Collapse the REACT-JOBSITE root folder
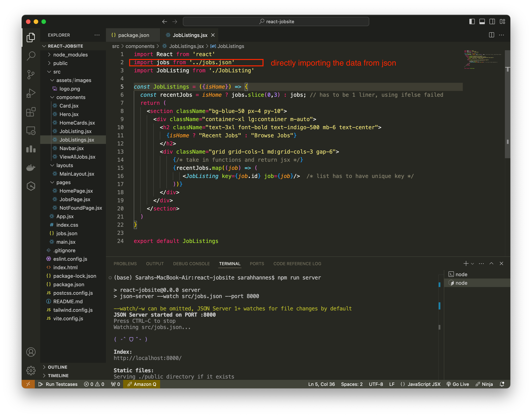 click(x=73, y=46)
